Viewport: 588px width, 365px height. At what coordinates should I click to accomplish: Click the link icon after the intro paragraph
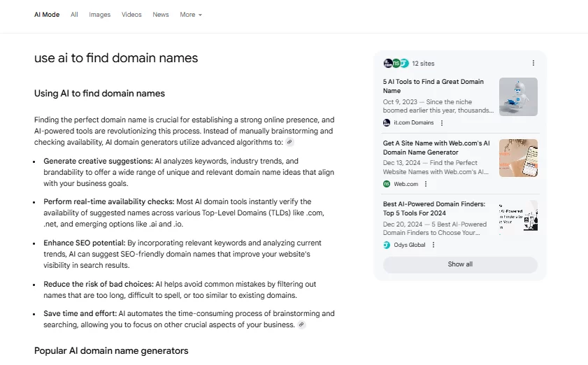(289, 142)
